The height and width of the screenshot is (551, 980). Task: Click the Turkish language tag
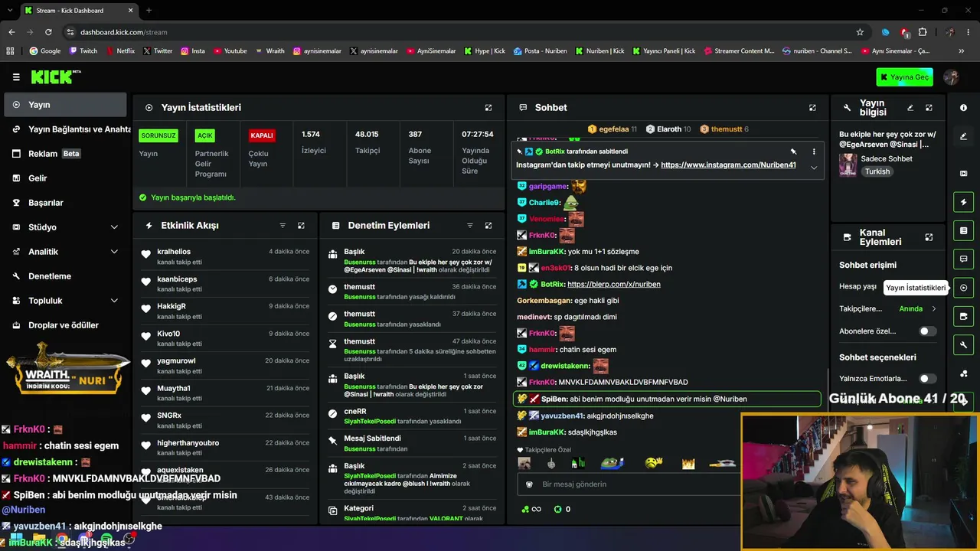click(877, 171)
